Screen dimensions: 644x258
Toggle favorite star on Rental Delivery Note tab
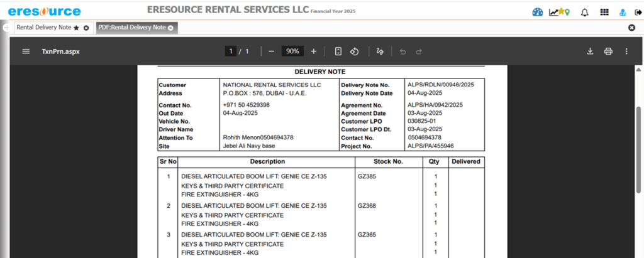tap(76, 28)
